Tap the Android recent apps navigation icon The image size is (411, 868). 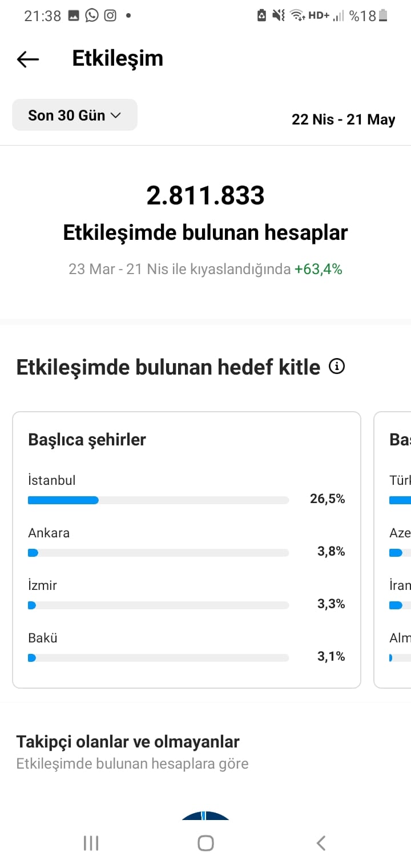point(91,843)
